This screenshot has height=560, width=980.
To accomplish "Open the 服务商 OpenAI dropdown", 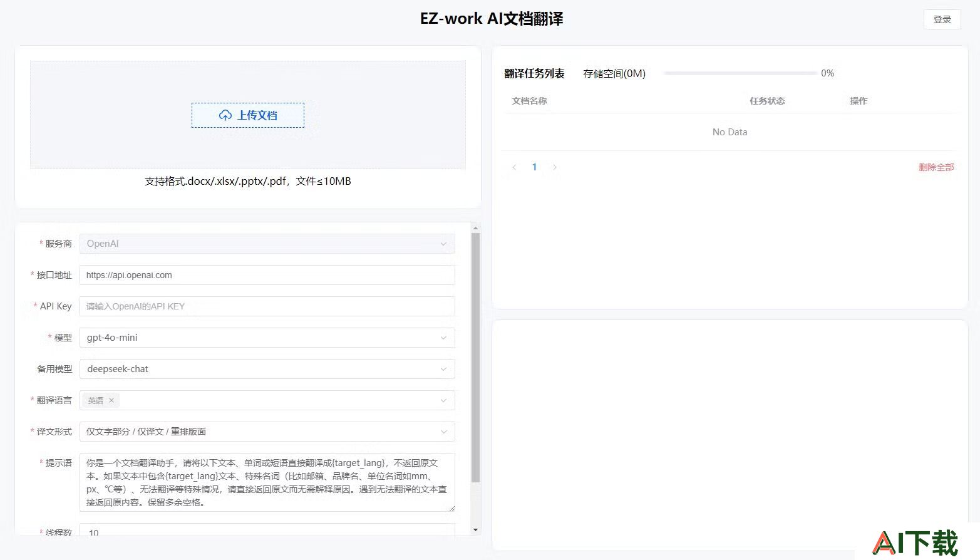I will pos(267,244).
